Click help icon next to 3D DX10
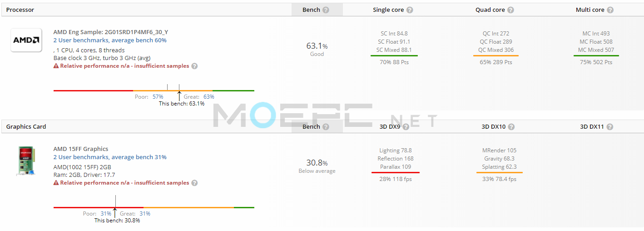The image size is (644, 231). pyautogui.click(x=511, y=127)
